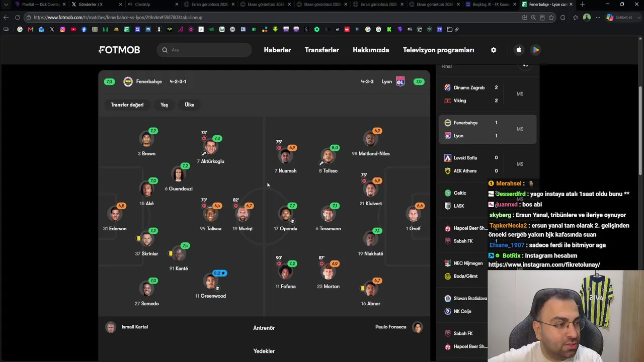Click the Levski Sofia crest in match list
Image resolution: width=644 pixels, height=362 pixels.
[447, 158]
